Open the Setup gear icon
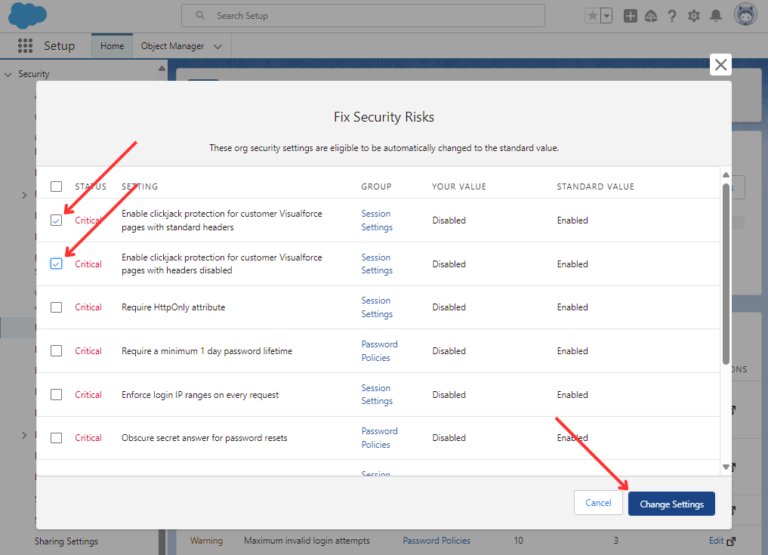 [x=694, y=16]
